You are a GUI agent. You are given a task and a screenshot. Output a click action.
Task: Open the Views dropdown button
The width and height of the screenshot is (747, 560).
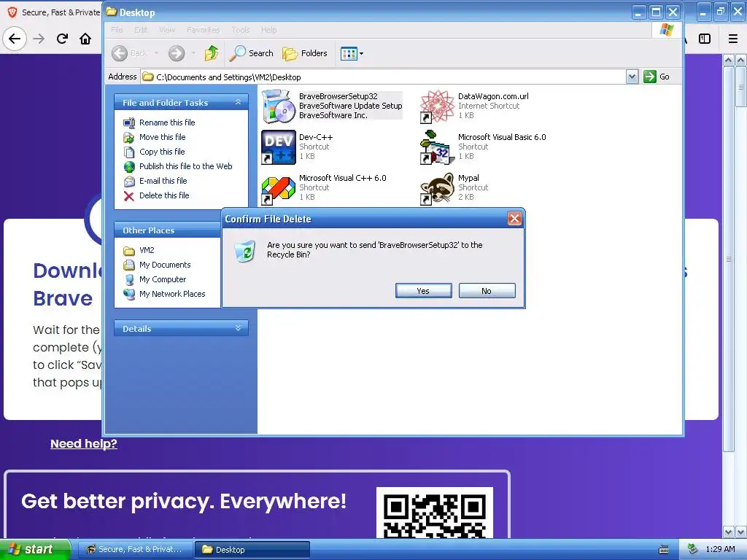click(x=352, y=53)
